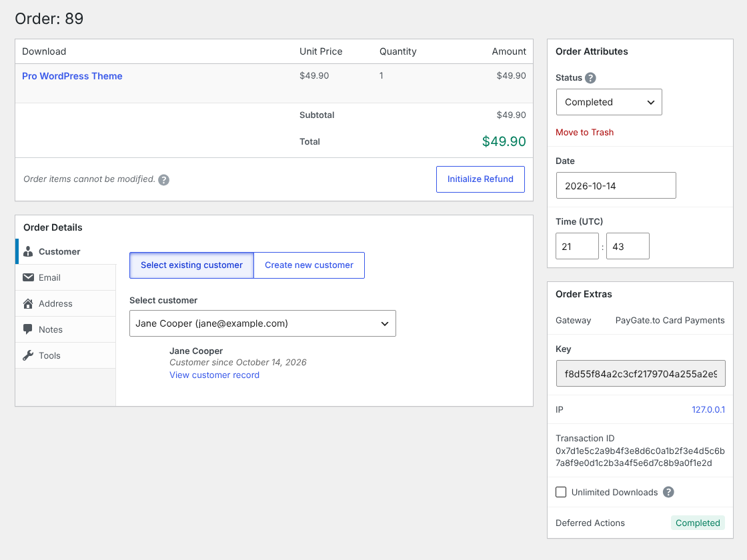
Task: Open the Address tab
Action: tap(66, 303)
